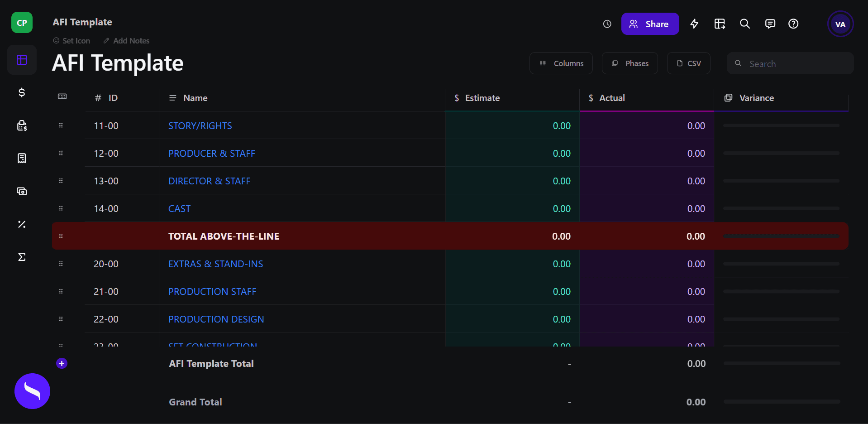
Task: Open the history clock icon
Action: pyautogui.click(x=607, y=24)
